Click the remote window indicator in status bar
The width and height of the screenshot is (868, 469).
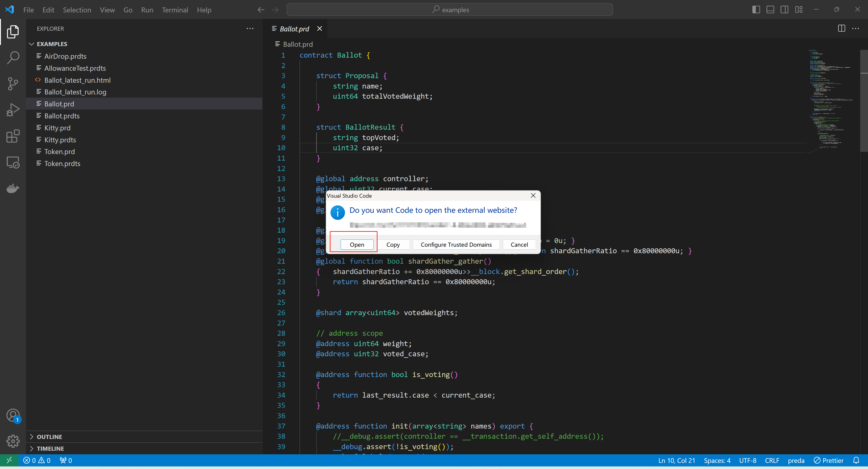click(9, 460)
